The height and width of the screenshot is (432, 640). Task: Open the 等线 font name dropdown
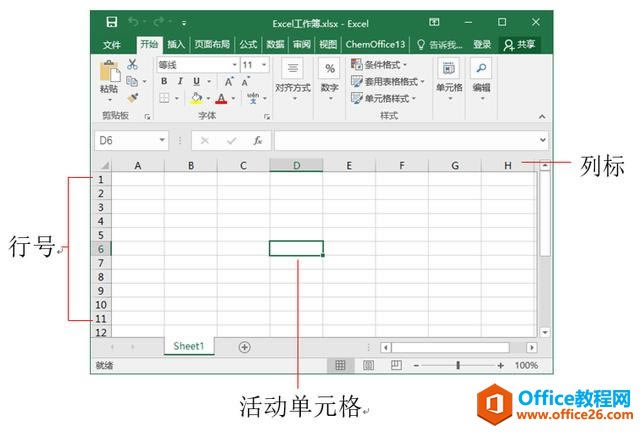coord(235,65)
